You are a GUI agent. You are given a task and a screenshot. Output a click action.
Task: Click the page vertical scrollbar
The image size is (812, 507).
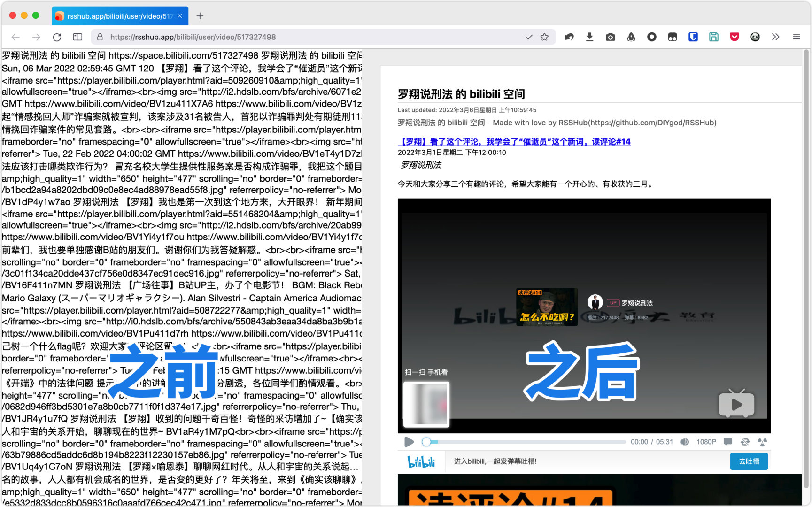click(x=806, y=268)
